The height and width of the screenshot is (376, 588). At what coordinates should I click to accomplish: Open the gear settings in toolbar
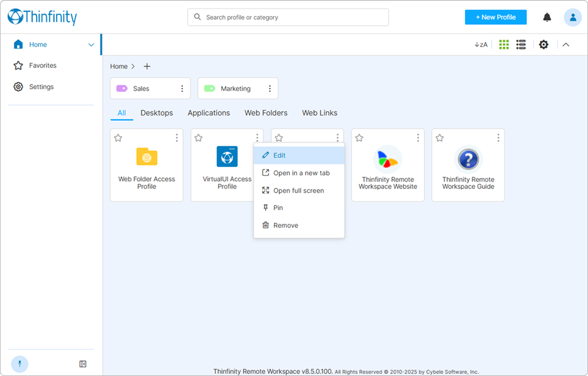click(x=543, y=45)
